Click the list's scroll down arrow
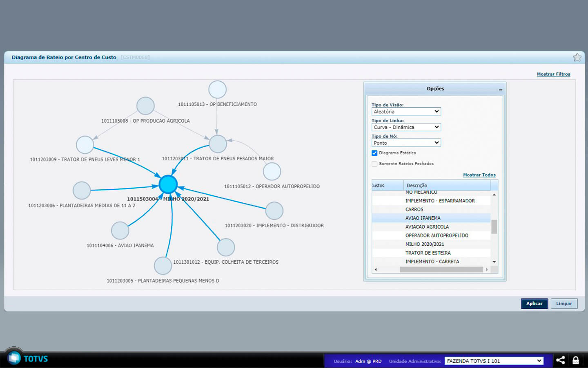 click(494, 262)
